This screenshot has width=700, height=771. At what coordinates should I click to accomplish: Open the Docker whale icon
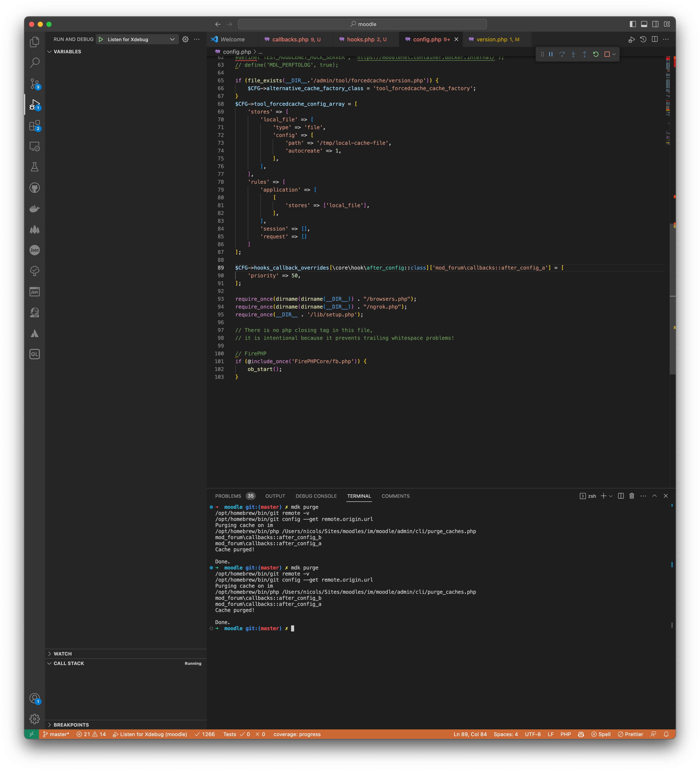34,208
